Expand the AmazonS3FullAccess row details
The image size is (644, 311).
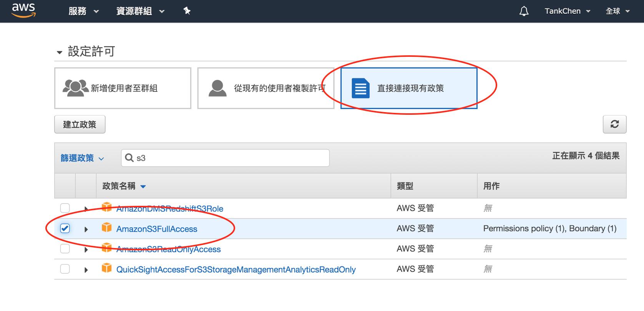pos(86,229)
